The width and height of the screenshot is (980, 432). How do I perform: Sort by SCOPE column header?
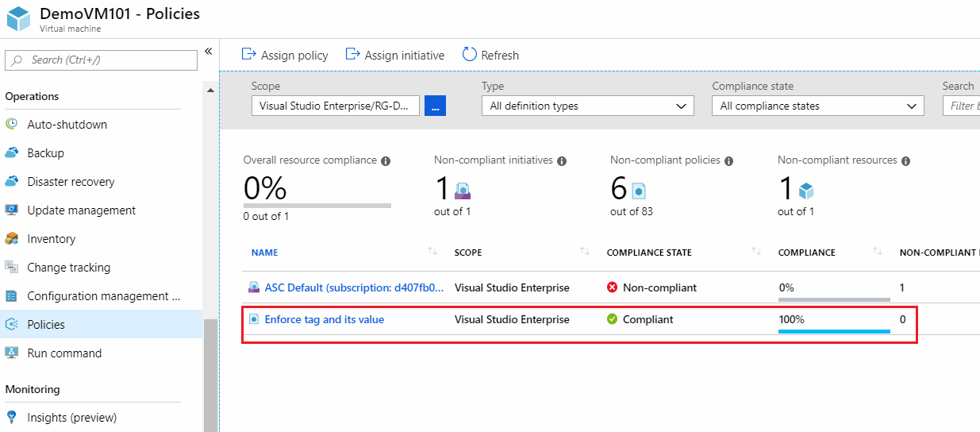[468, 253]
